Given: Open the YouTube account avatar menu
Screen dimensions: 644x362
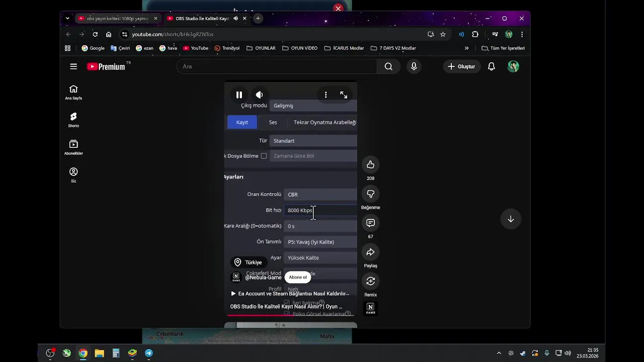Looking at the screenshot, I should click(513, 66).
